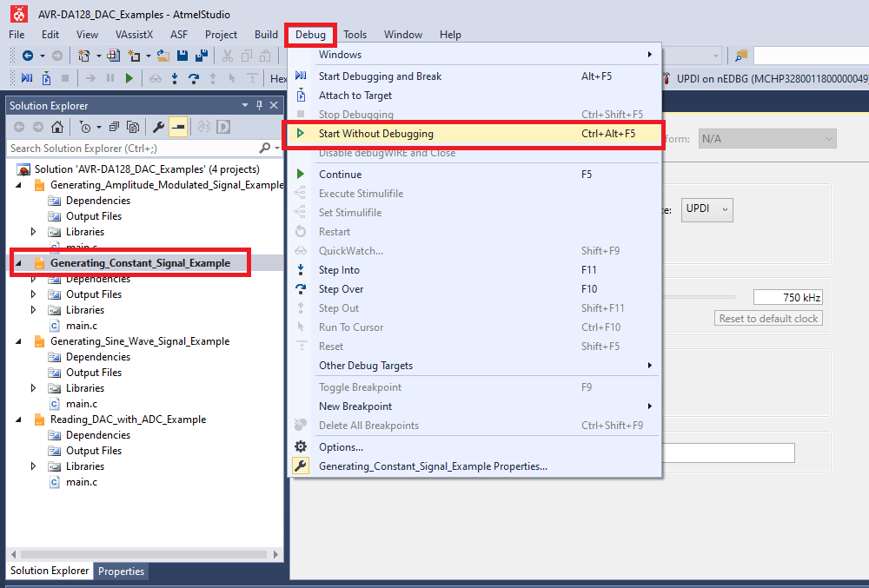The height and width of the screenshot is (588, 869).
Task: Choose Step Into in Debug menu
Action: pos(474,269)
